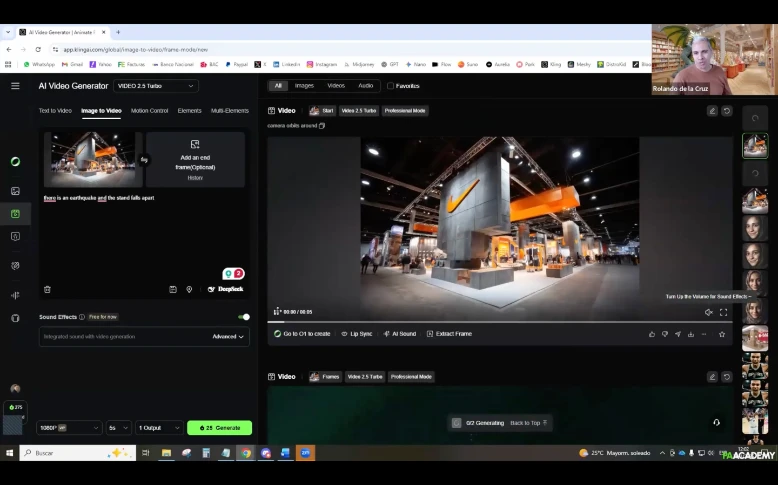Check the Favorites checkbox
Viewport: 778px width, 485px height.
coord(391,86)
